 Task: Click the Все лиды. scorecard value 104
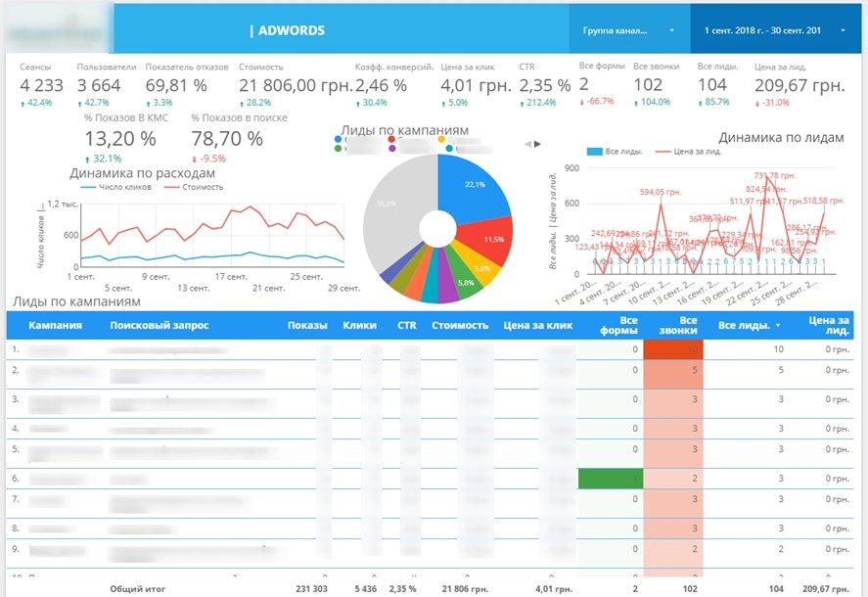point(711,85)
